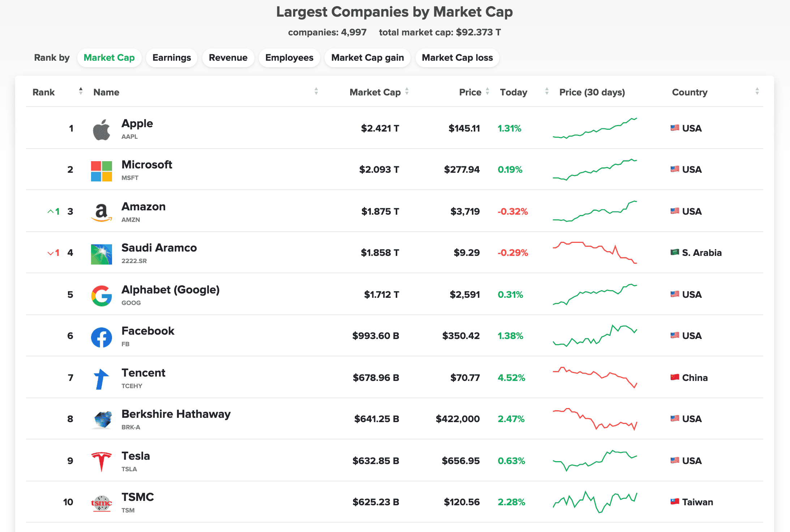
Task: Rank by Market Cap gain
Action: click(367, 58)
